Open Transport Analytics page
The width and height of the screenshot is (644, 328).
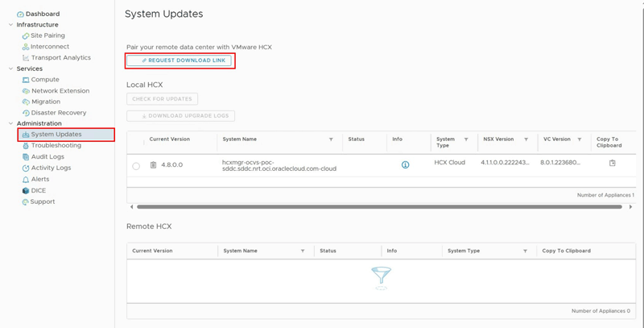pos(61,58)
